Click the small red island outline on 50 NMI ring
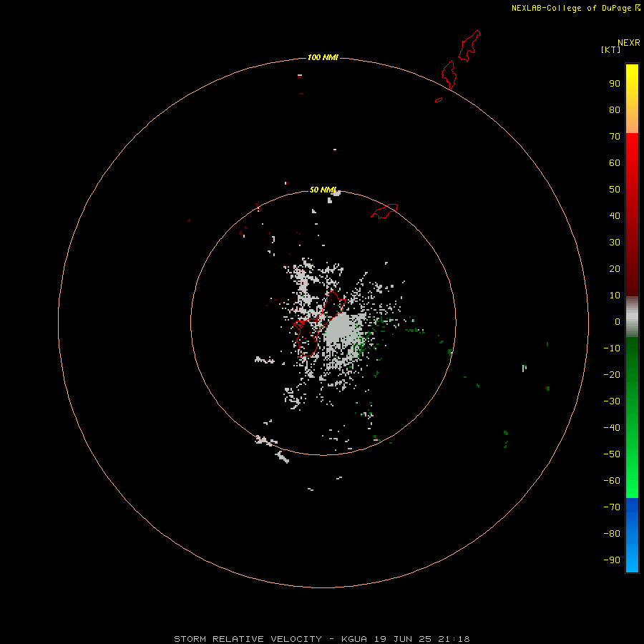 point(384,211)
